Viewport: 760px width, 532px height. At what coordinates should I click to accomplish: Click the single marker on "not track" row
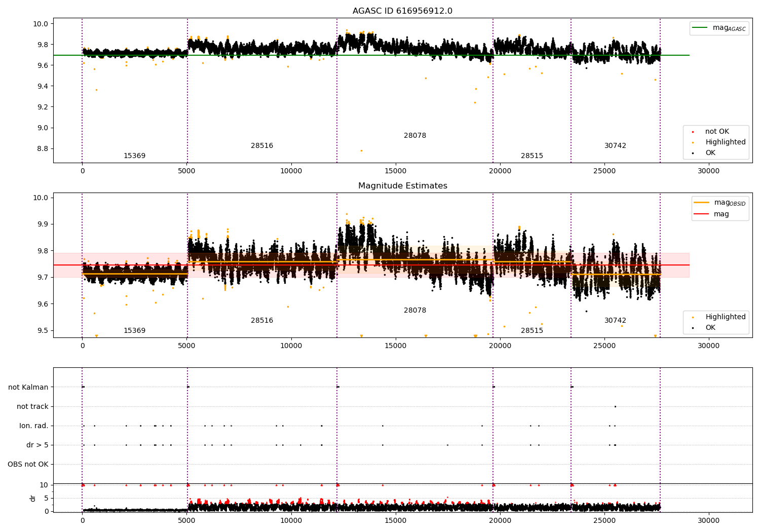[x=615, y=406]
